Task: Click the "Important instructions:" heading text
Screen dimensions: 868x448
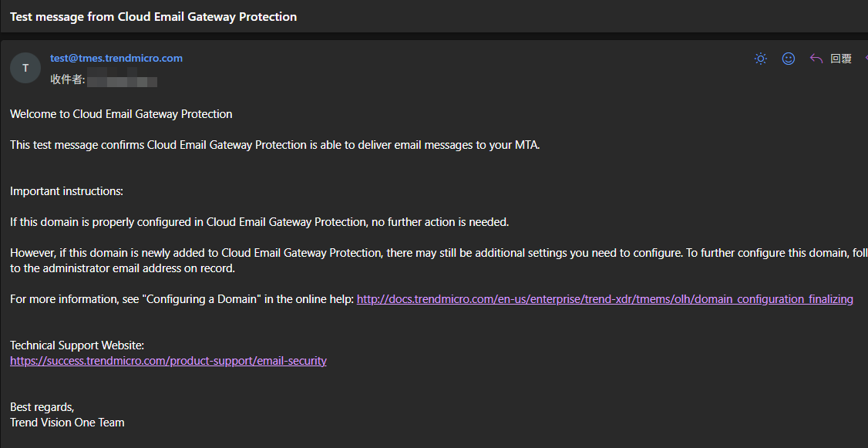Action: click(66, 191)
